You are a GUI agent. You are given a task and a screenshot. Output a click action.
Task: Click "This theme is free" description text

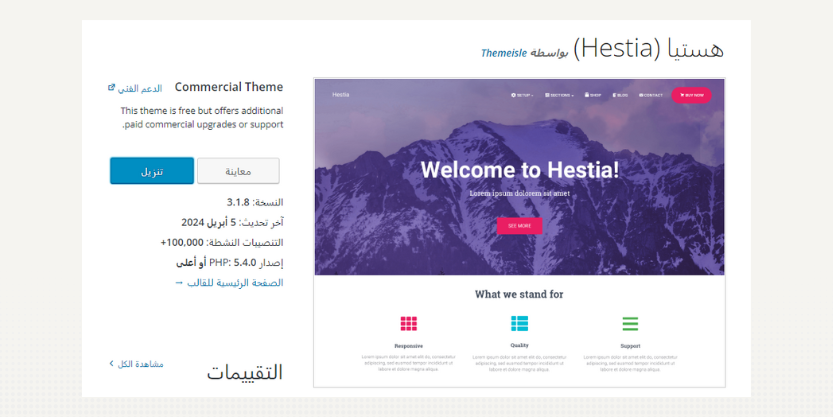(x=202, y=117)
